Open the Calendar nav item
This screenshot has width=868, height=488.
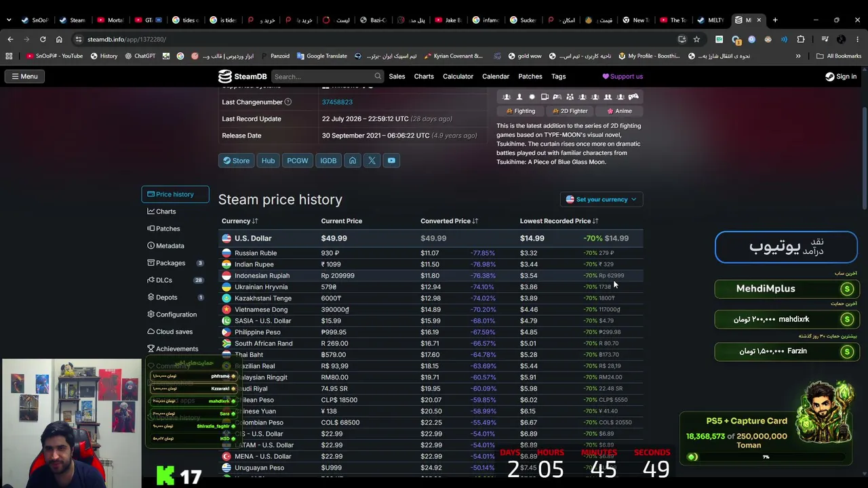click(x=496, y=77)
